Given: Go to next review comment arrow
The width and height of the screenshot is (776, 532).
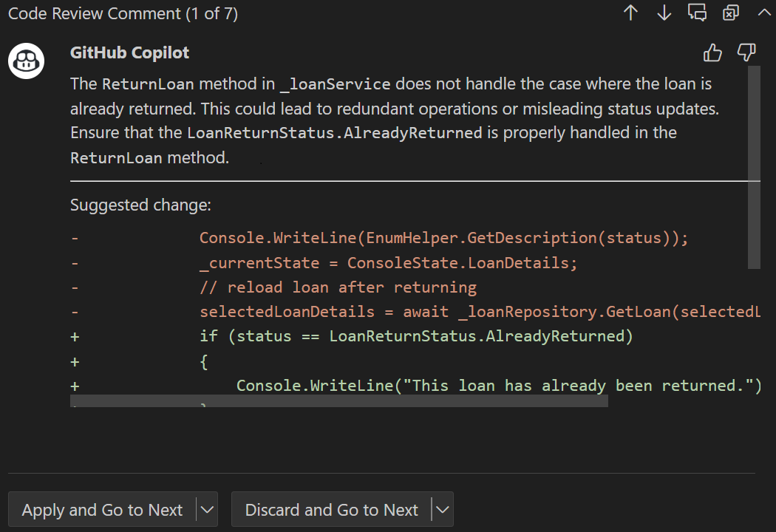Looking at the screenshot, I should pos(664,13).
